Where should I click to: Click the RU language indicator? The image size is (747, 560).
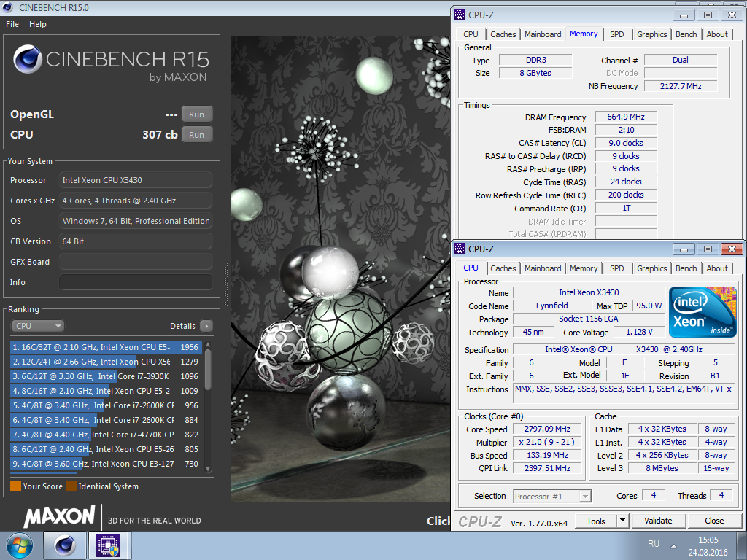653,544
